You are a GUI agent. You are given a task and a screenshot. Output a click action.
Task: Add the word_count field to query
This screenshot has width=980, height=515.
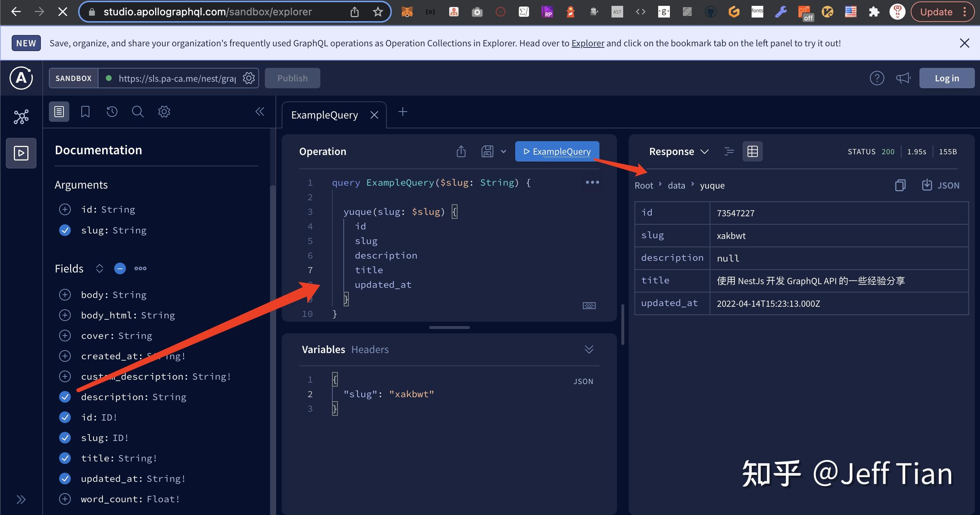click(x=65, y=499)
